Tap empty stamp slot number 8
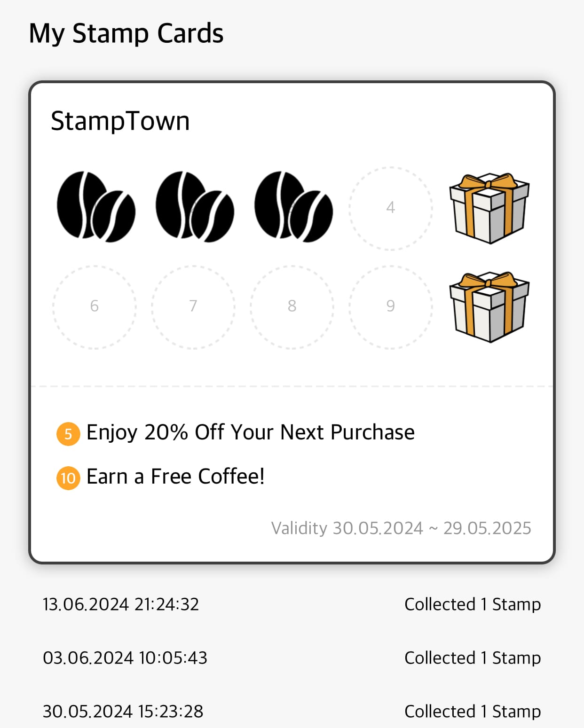This screenshot has width=584, height=728. point(292,306)
